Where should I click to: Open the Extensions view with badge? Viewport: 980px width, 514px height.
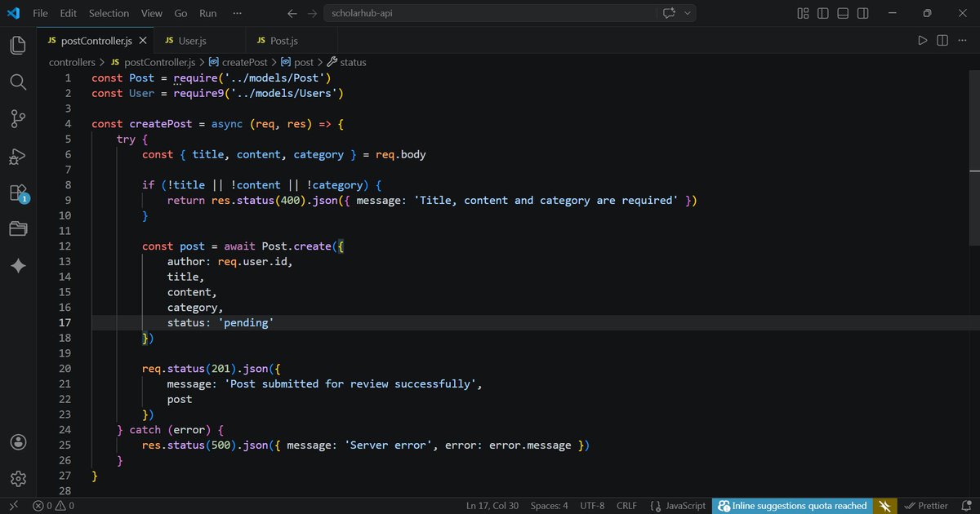[18, 193]
